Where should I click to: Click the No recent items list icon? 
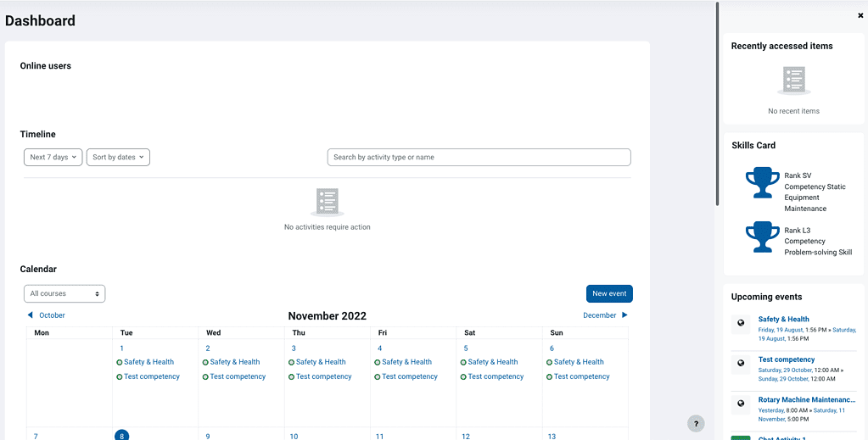coord(794,81)
